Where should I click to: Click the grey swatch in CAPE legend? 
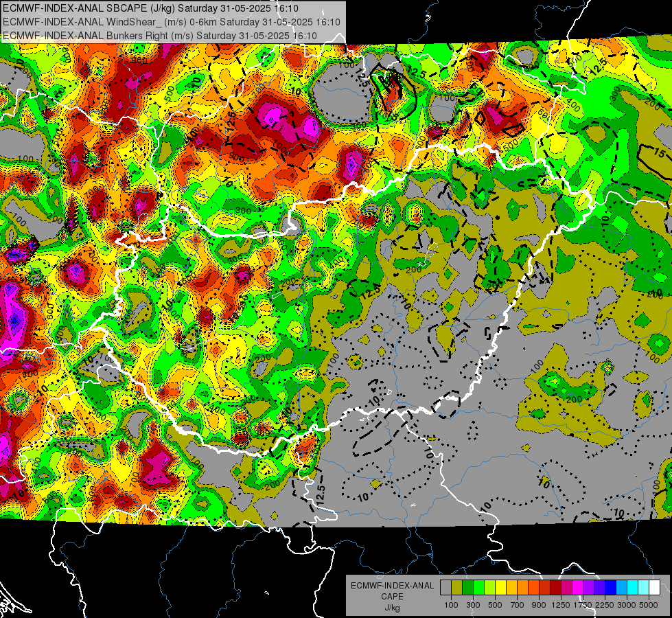(x=445, y=588)
